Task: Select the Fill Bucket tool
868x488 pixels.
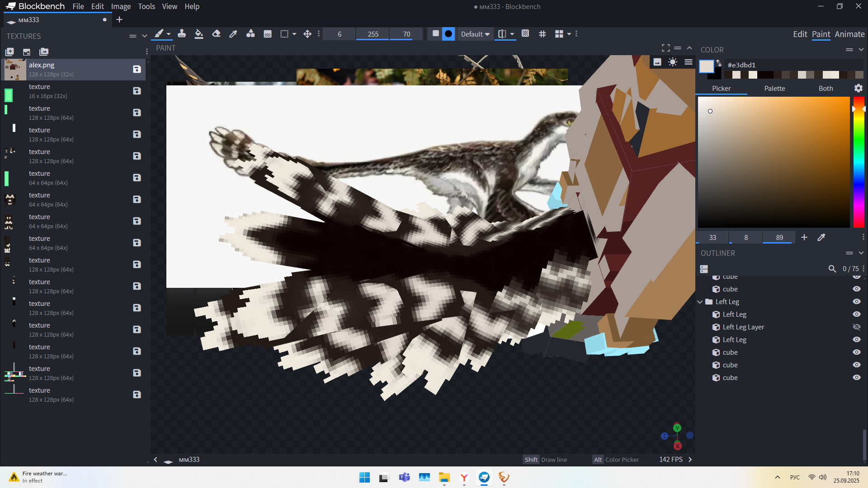Action: click(x=198, y=34)
